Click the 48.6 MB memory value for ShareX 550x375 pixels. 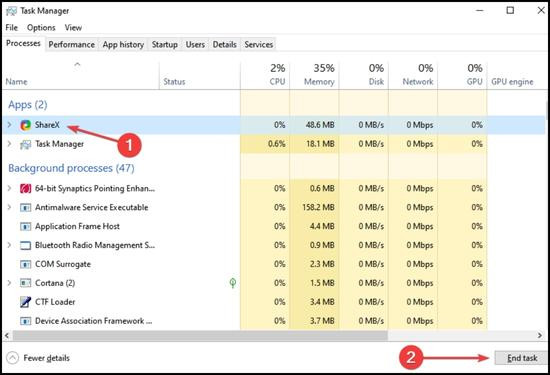pyautogui.click(x=320, y=125)
